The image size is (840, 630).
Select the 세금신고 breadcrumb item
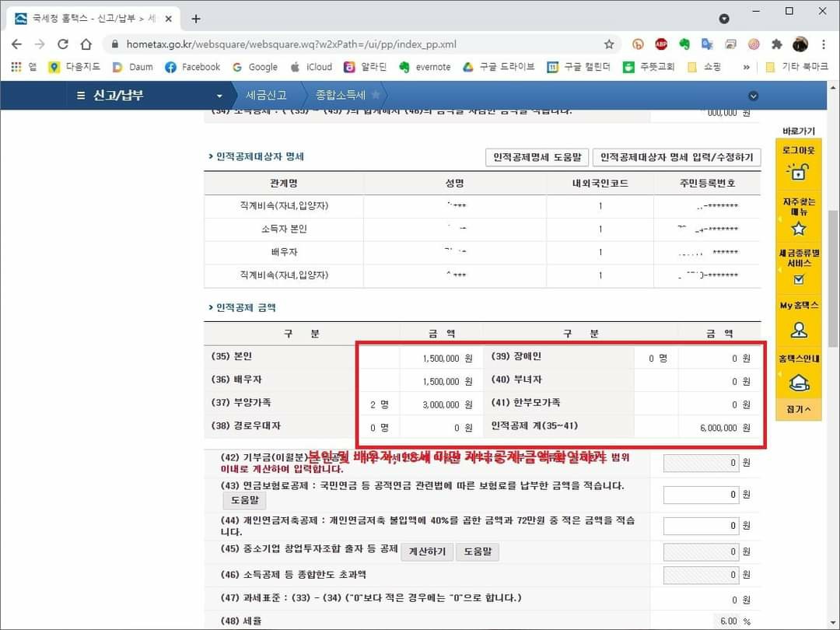[266, 95]
